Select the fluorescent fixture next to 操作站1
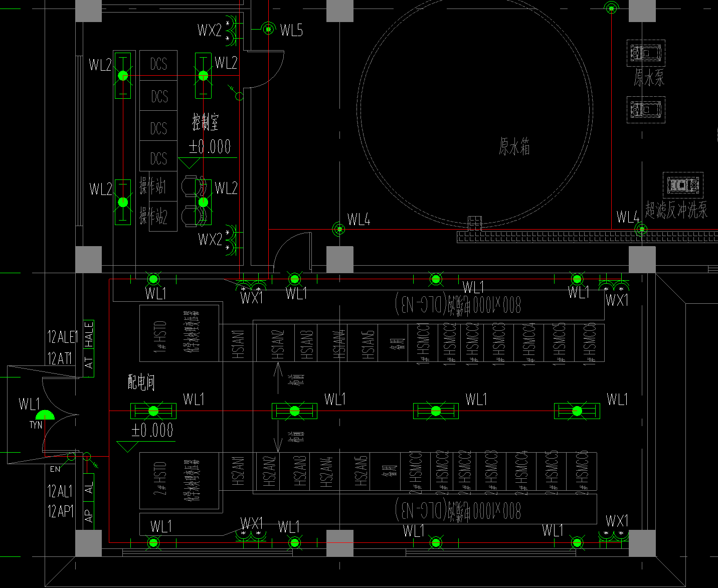 pos(123,202)
